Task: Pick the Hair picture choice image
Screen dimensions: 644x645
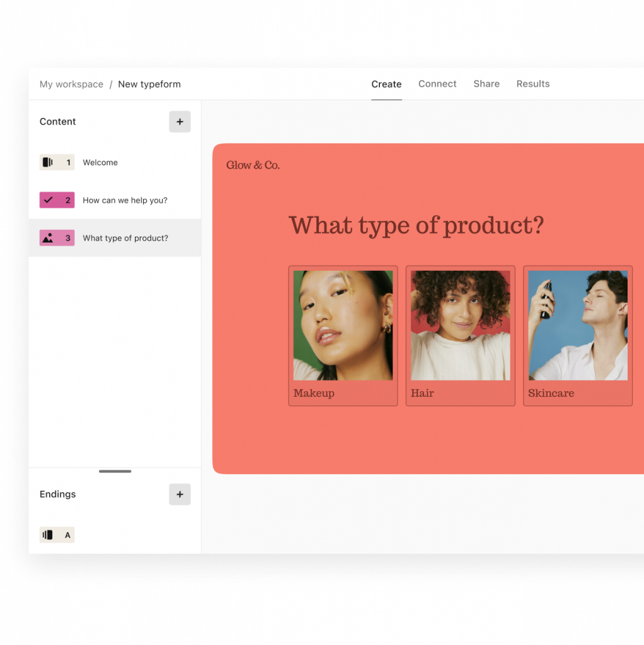Action: click(460, 325)
